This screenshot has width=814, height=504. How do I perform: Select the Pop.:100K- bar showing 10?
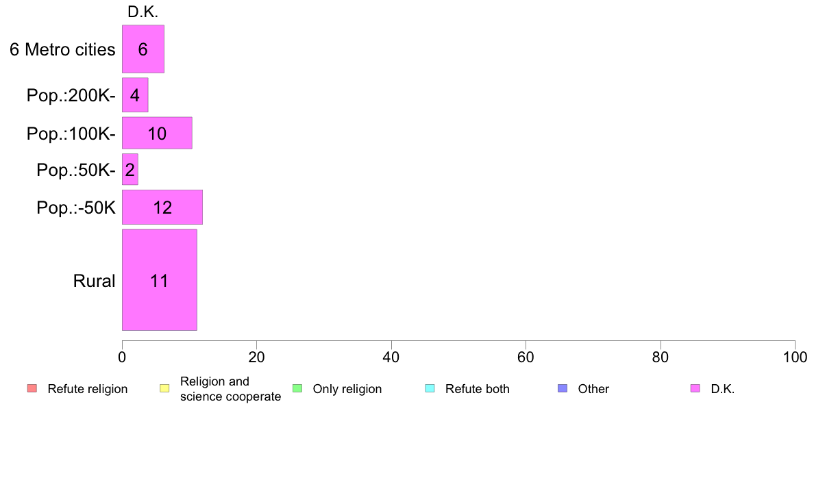coord(158,133)
